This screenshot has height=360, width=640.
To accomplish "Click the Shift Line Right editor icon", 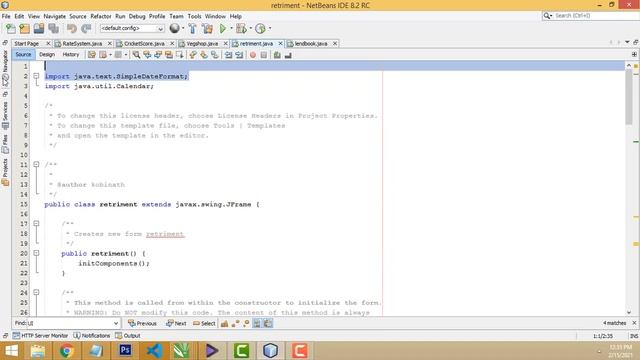I will point(239,55).
